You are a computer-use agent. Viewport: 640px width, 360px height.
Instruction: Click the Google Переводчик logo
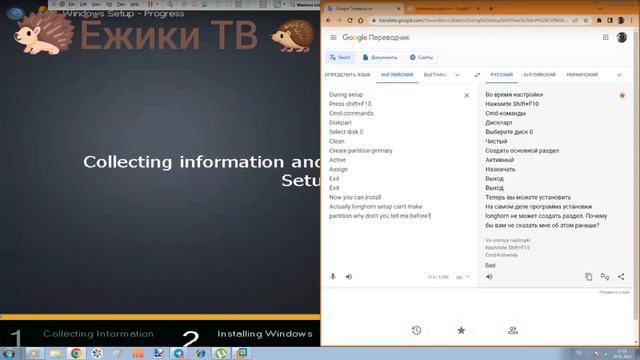point(376,38)
